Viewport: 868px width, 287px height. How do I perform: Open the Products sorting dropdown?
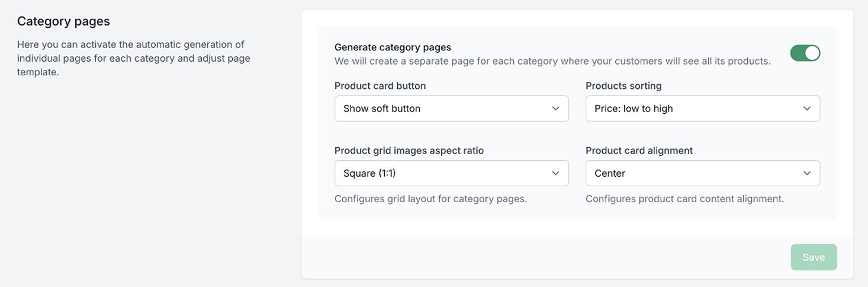pos(702,109)
